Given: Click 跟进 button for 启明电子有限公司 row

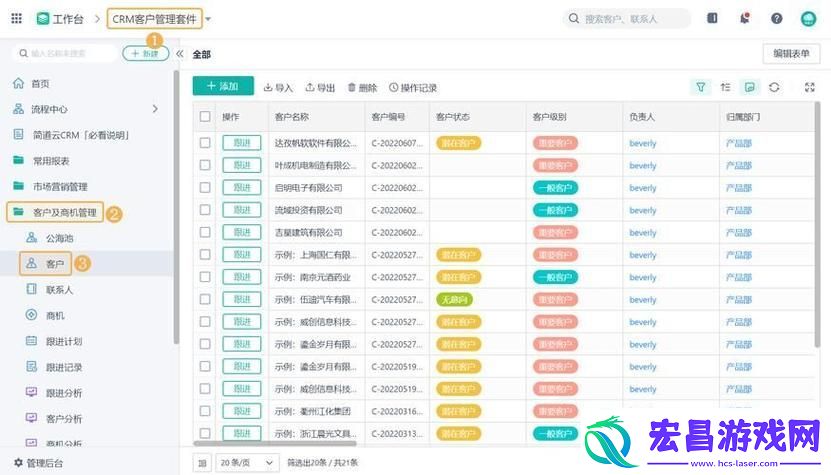Looking at the screenshot, I should tap(242, 187).
